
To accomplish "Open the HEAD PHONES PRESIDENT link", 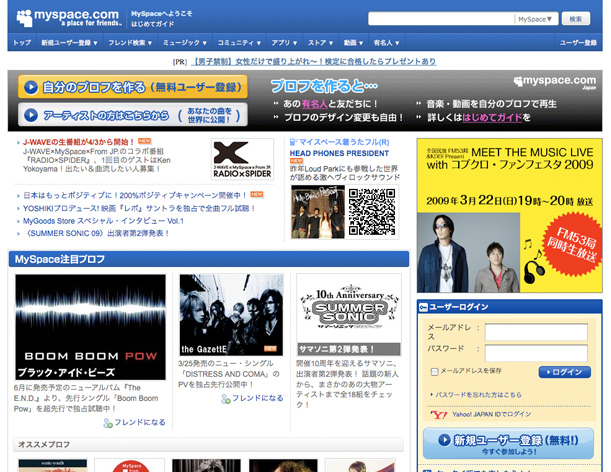I will [x=339, y=154].
